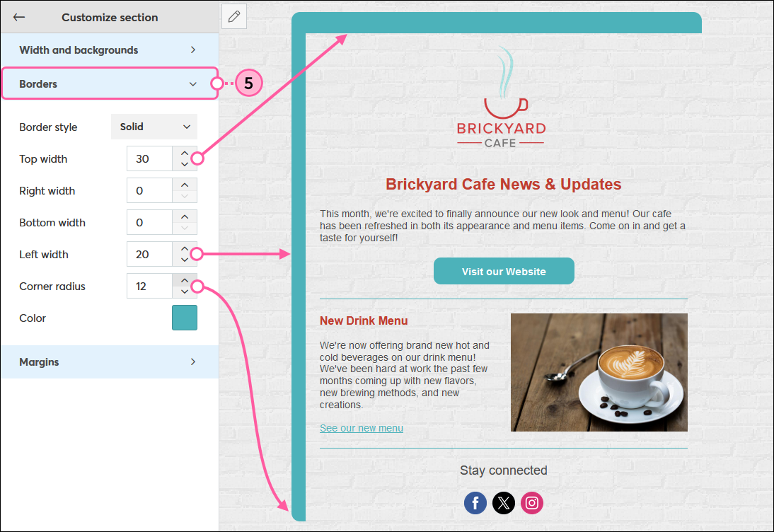This screenshot has width=774, height=532.
Task: Increase Left width with the stepper arrow
Action: coord(185,249)
